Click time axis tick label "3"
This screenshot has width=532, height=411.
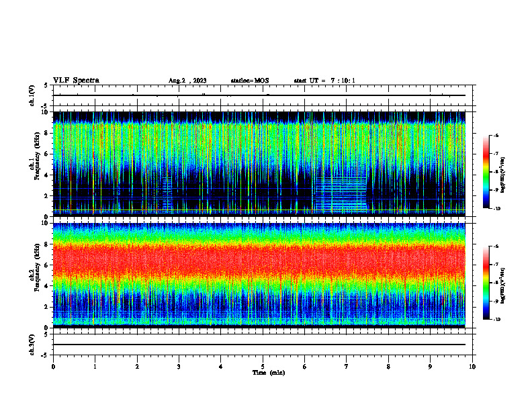point(179,367)
